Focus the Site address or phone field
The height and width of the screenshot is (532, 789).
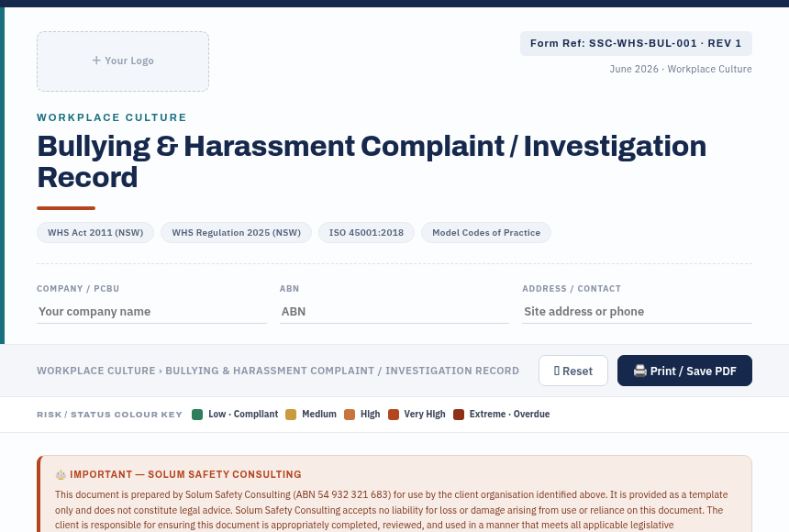(637, 312)
